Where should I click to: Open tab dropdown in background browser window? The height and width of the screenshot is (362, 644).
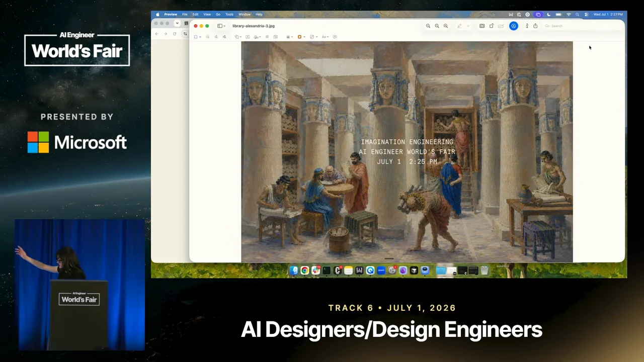(177, 23)
